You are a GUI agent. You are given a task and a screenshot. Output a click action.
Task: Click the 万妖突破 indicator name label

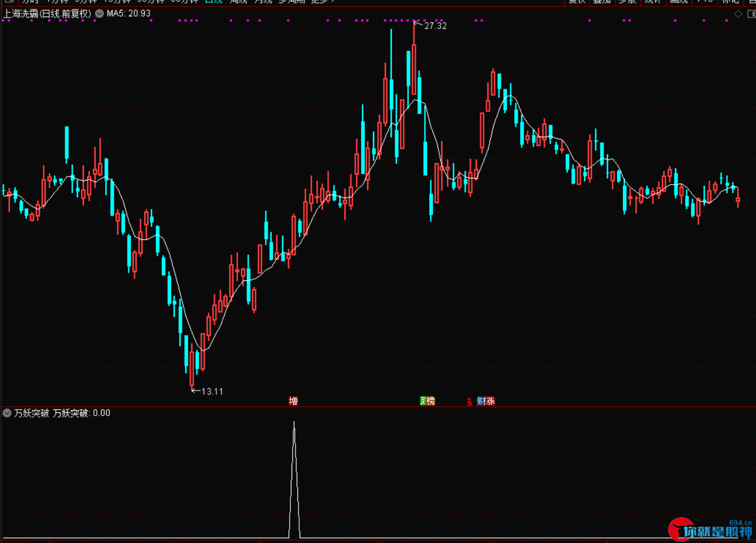pos(32,413)
